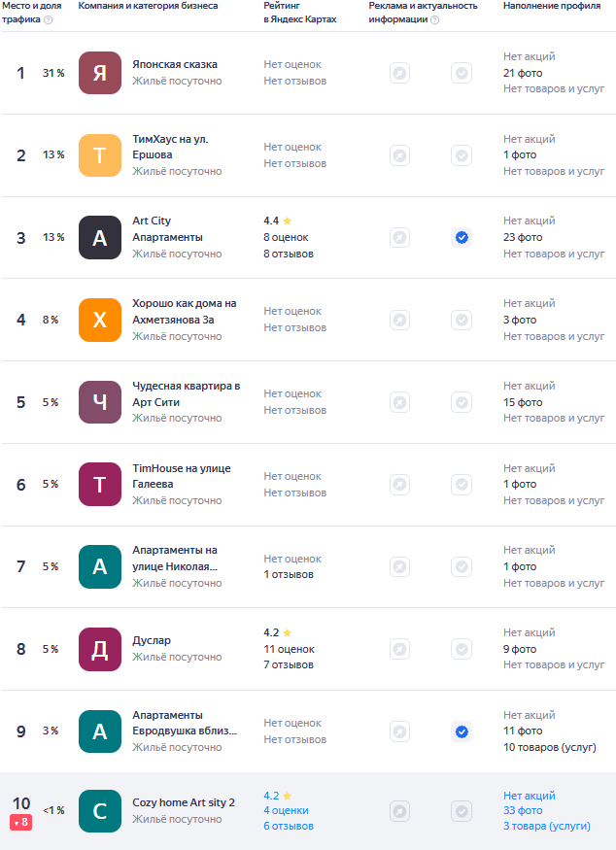Click the advertising icon in Японская сказка row
Screen dimensions: 616x850
(x=399, y=73)
